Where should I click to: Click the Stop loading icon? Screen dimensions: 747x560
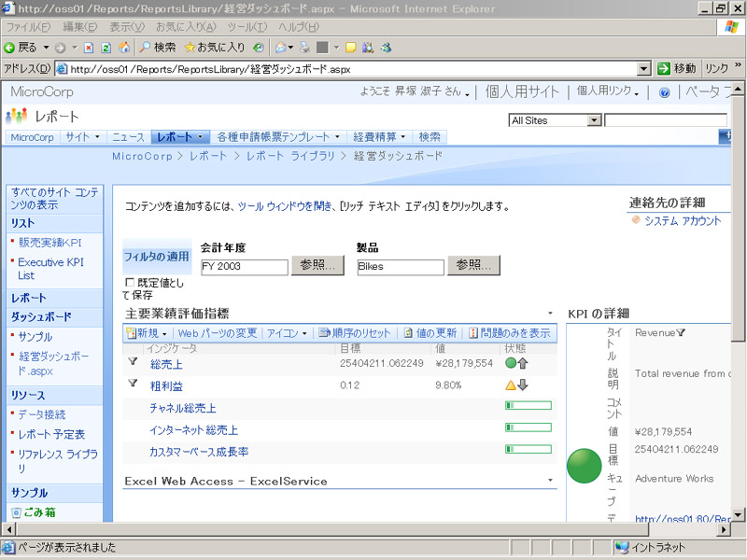click(x=89, y=48)
